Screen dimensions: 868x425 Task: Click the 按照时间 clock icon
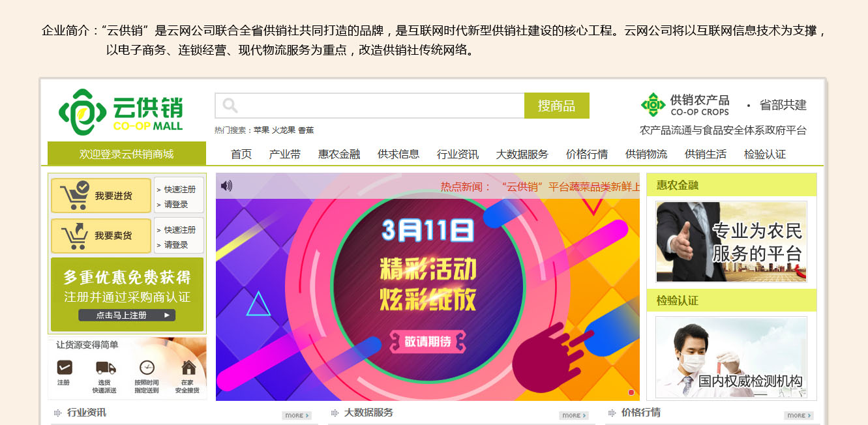coord(147,368)
